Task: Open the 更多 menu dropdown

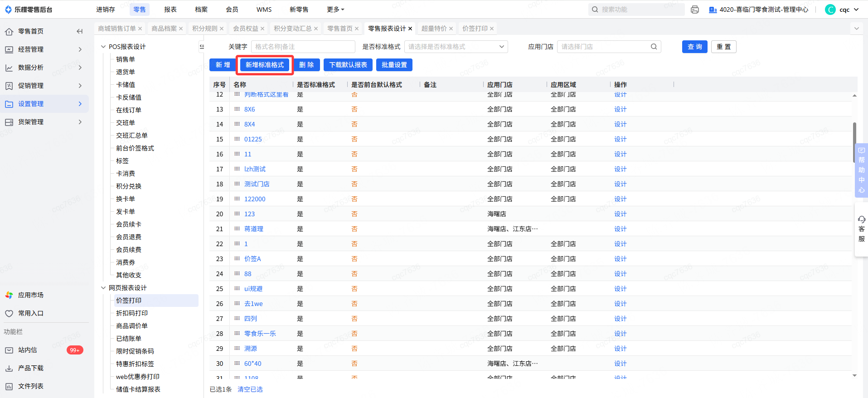Action: 335,10
